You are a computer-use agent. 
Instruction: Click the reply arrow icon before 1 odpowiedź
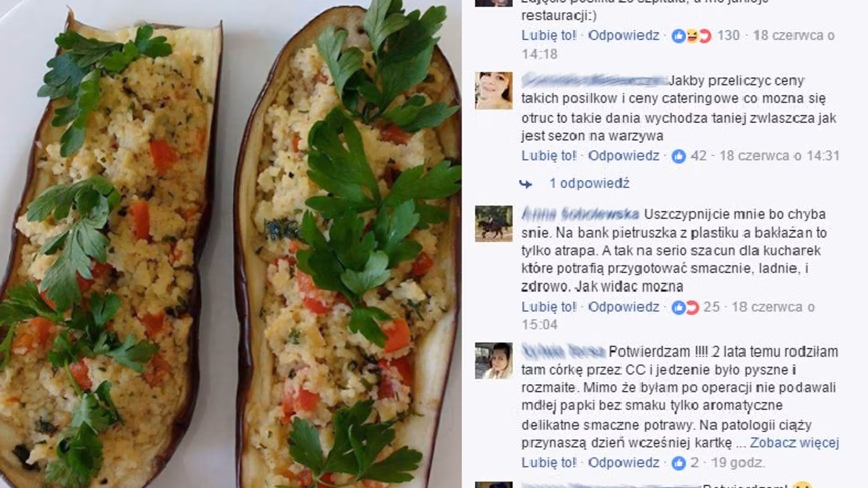click(526, 184)
